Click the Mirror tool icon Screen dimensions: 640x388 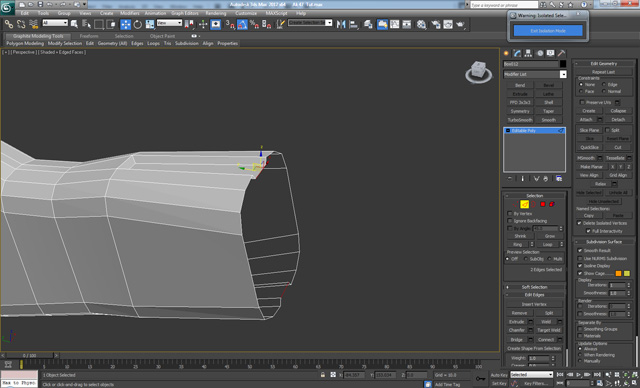click(341, 24)
